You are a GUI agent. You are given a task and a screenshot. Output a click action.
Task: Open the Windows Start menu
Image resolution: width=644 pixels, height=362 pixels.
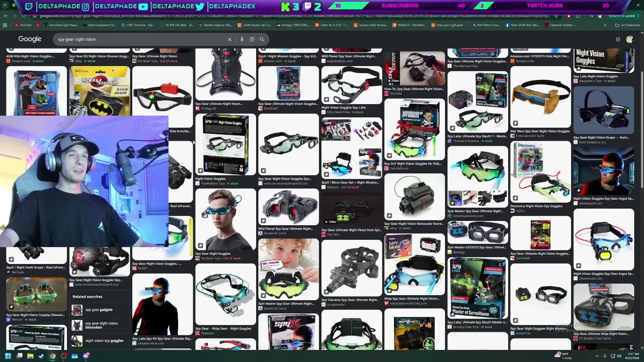[8, 356]
